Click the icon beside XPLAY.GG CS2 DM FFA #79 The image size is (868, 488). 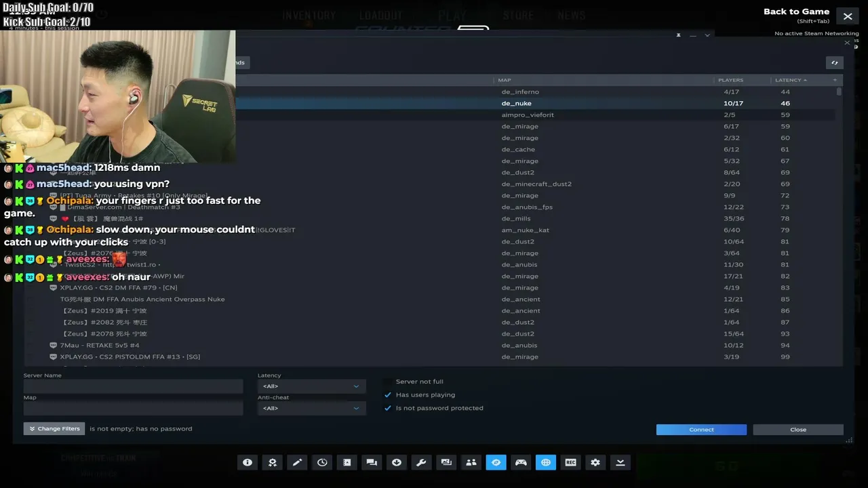tap(54, 287)
